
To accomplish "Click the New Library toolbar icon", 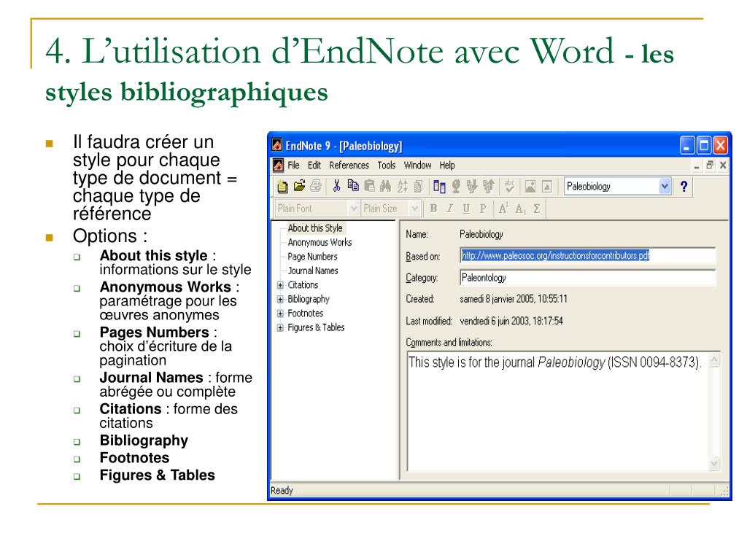I will [x=282, y=187].
